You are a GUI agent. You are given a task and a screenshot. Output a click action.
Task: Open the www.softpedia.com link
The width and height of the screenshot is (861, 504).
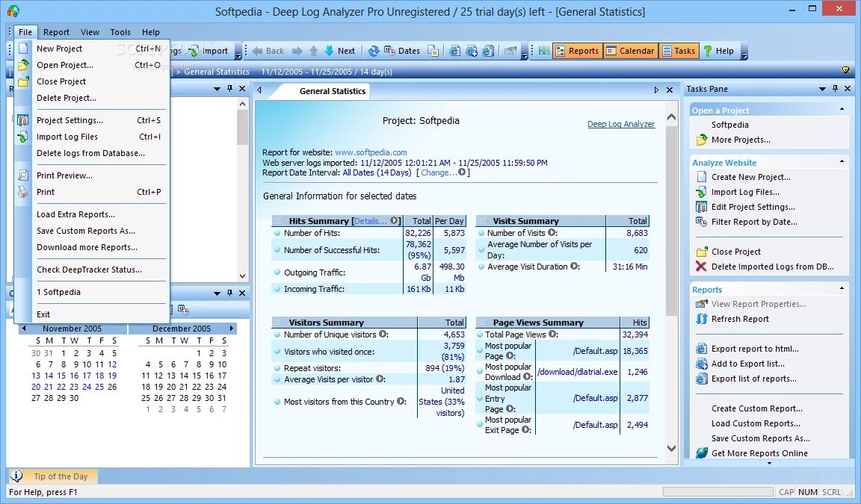point(371,152)
